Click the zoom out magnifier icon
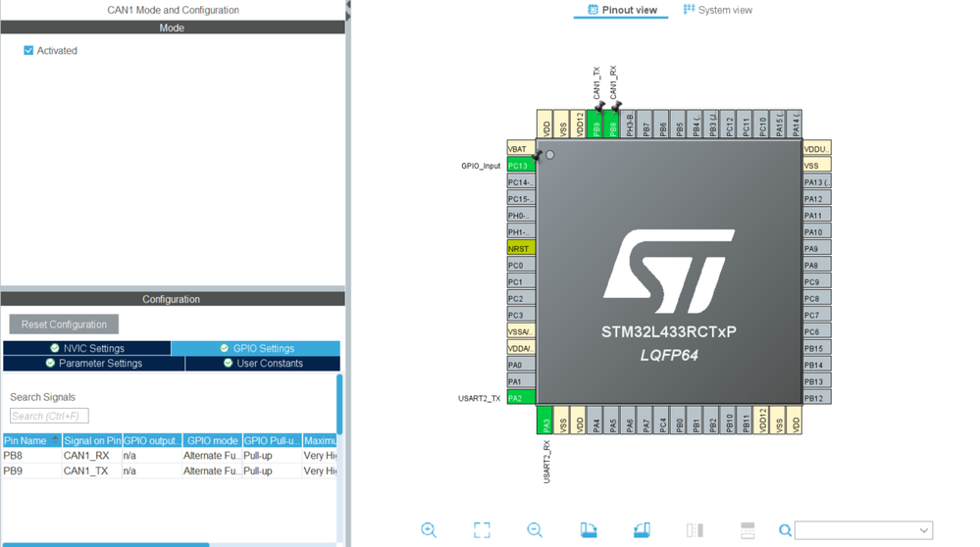Screen dimensions: 980x547 pyautogui.click(x=535, y=530)
